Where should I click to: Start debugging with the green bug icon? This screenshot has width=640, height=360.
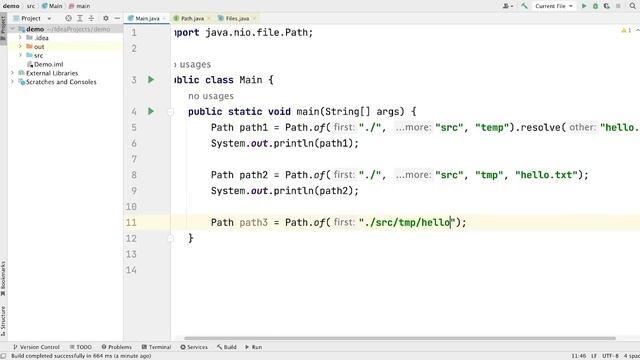[596, 6]
